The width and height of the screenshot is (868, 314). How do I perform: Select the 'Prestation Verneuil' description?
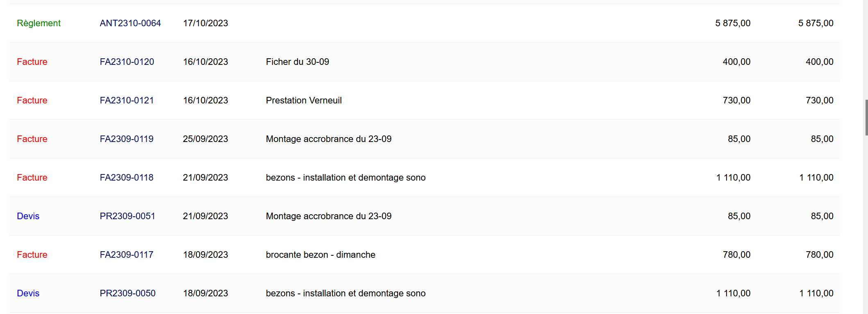point(303,101)
